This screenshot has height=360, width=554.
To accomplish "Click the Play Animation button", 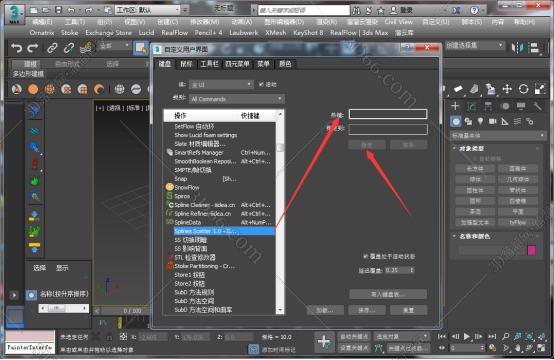I will click(x=467, y=336).
